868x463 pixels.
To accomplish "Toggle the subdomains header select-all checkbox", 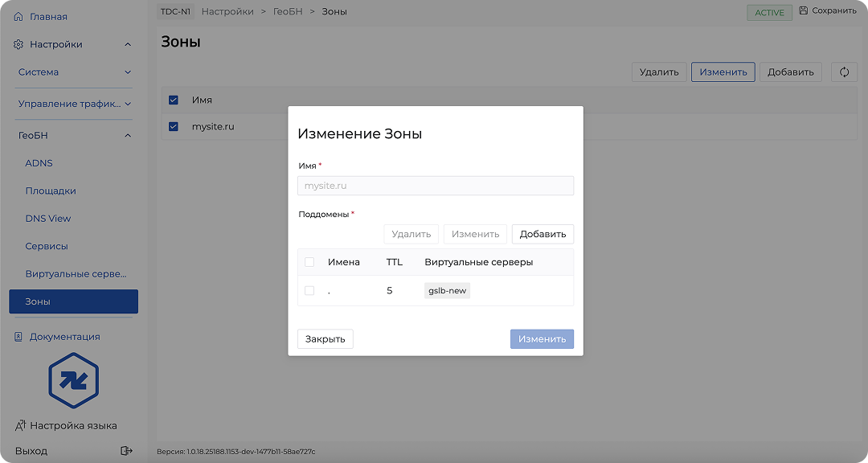I will (309, 262).
